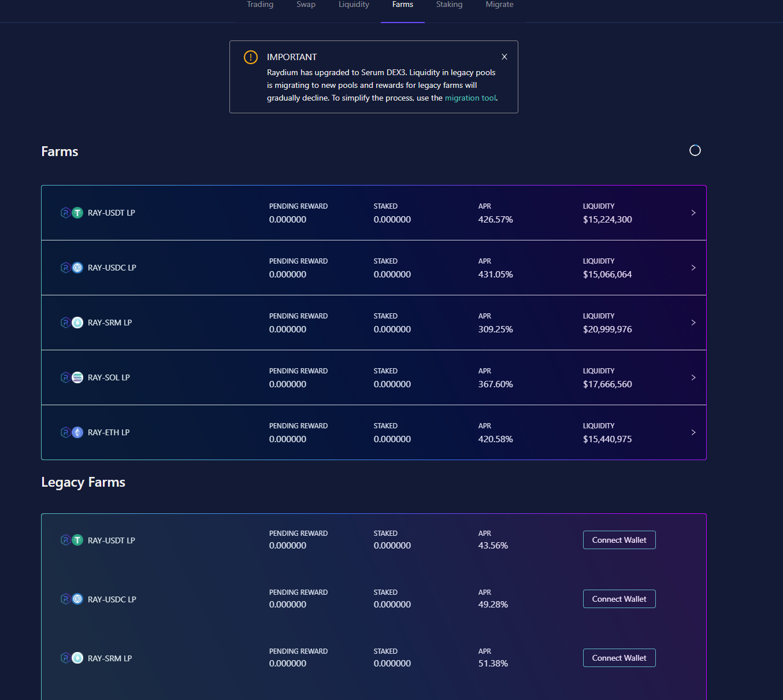This screenshot has width=783, height=700.
Task: Click the legacy RAY-USDT LP token pair icon
Action: click(x=72, y=540)
